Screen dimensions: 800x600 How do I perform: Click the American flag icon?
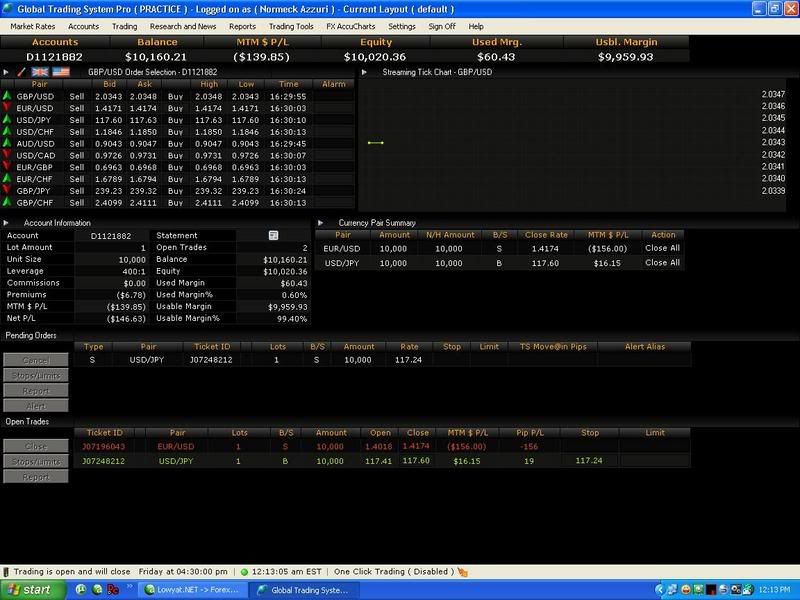click(61, 72)
